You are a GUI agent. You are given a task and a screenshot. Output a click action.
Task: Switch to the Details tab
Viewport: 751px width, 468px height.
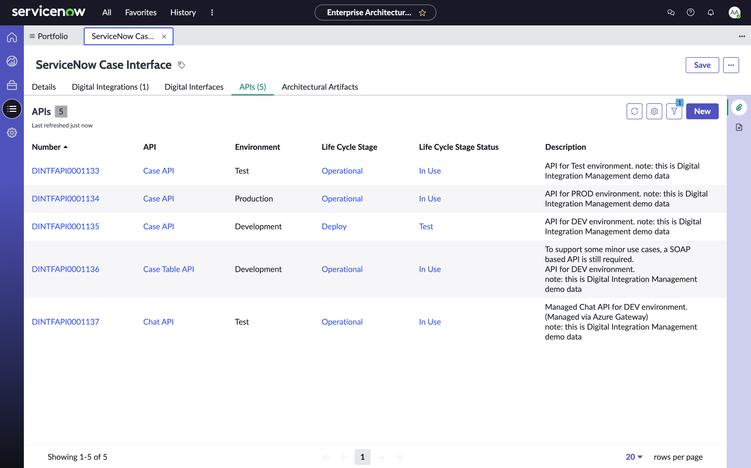44,87
